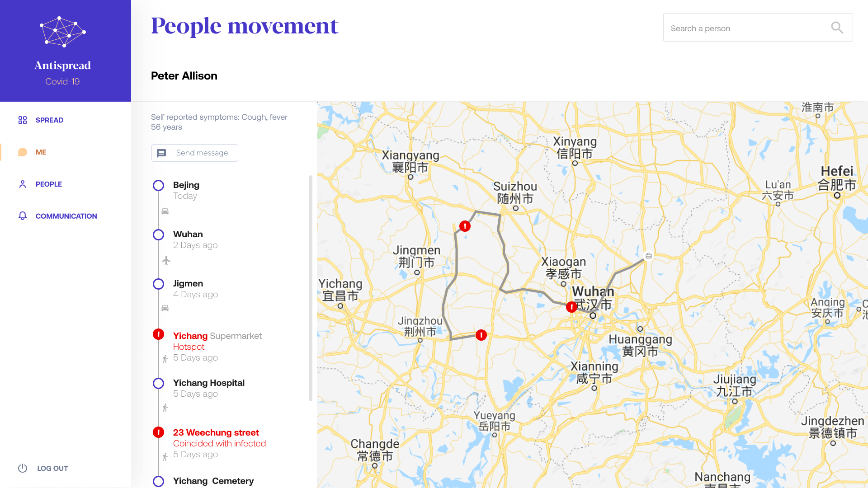
Task: Click the Spread grid icon
Action: point(23,120)
